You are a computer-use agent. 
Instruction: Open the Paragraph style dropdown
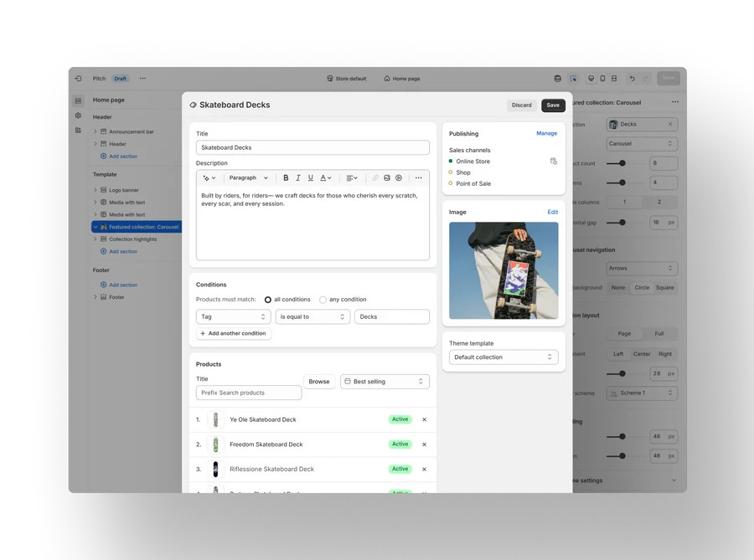pos(249,177)
